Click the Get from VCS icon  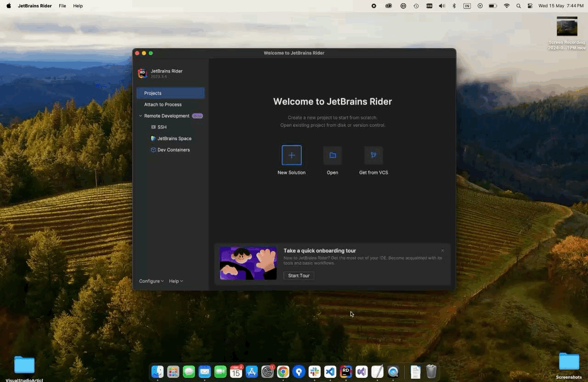[x=373, y=155]
